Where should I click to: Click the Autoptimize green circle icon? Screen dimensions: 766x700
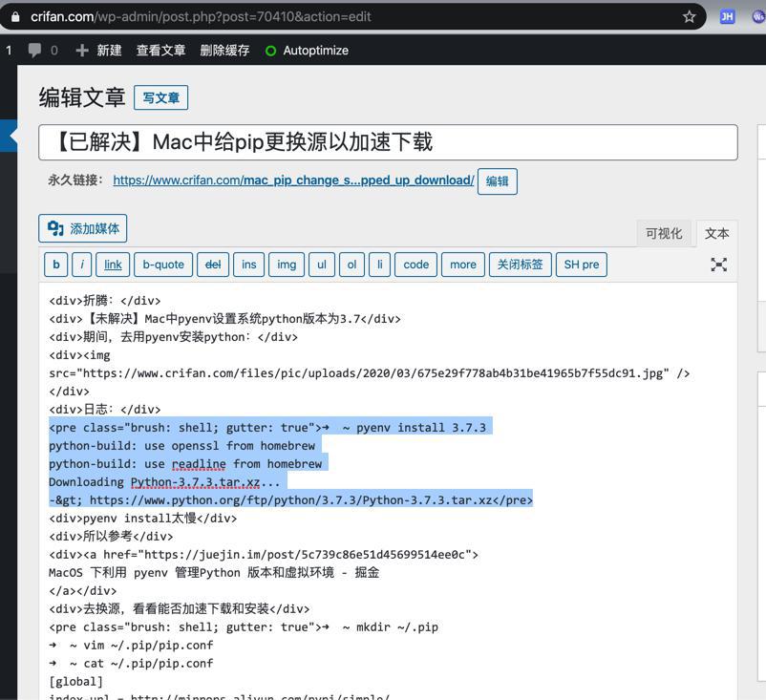(270, 51)
